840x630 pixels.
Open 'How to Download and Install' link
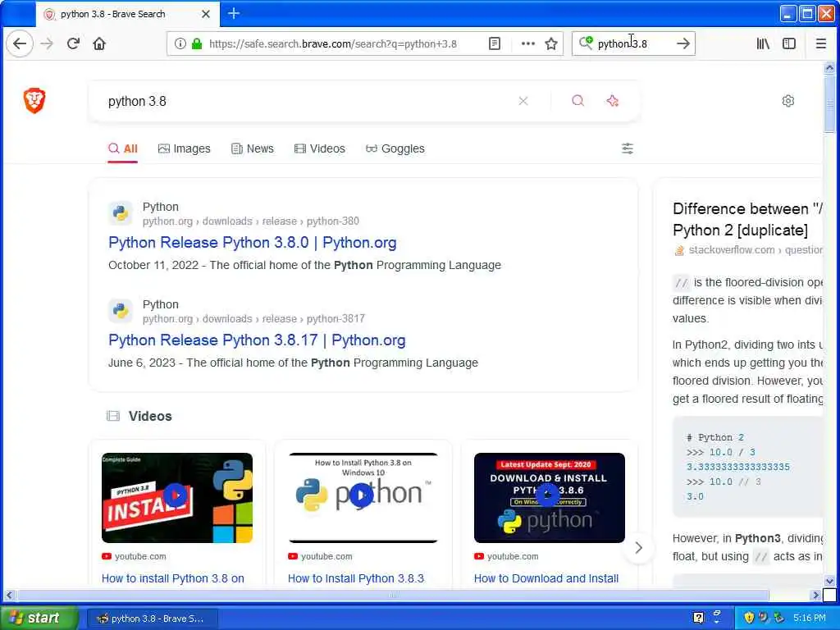[546, 578]
